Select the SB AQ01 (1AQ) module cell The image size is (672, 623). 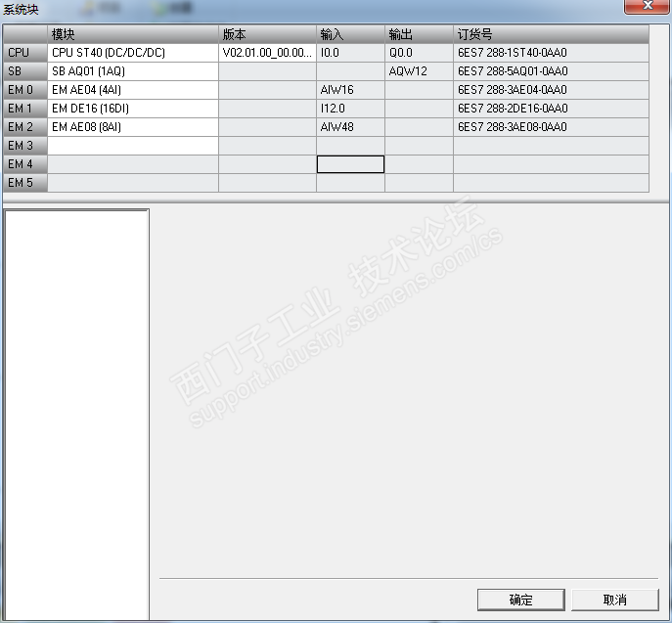[x=133, y=71]
